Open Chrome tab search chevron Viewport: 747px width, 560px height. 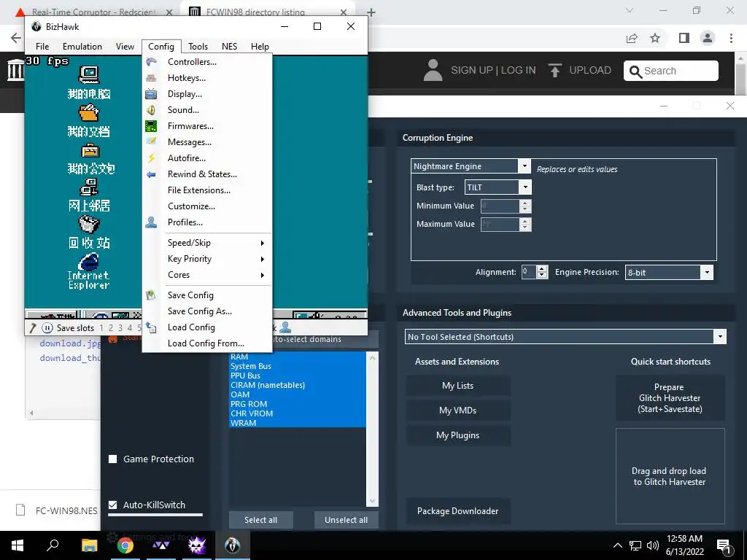tap(630, 10)
